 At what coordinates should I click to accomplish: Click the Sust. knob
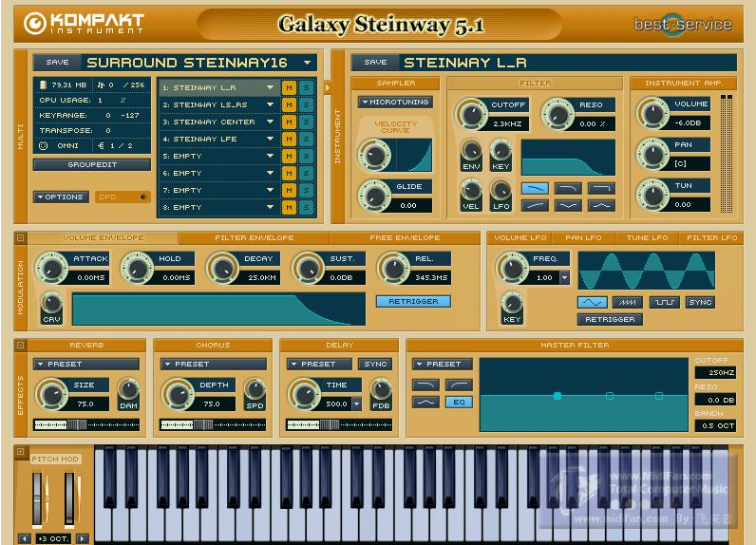tap(308, 269)
